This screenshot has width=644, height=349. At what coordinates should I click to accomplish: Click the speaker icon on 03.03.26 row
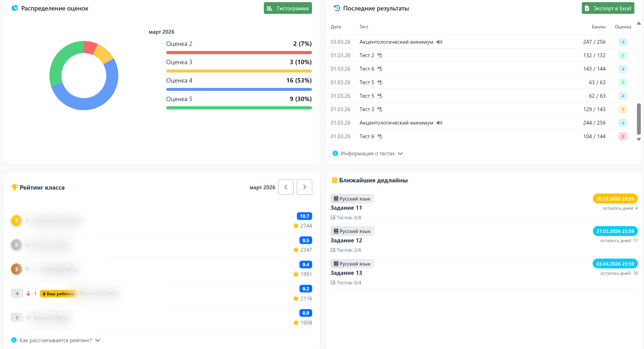coord(439,42)
